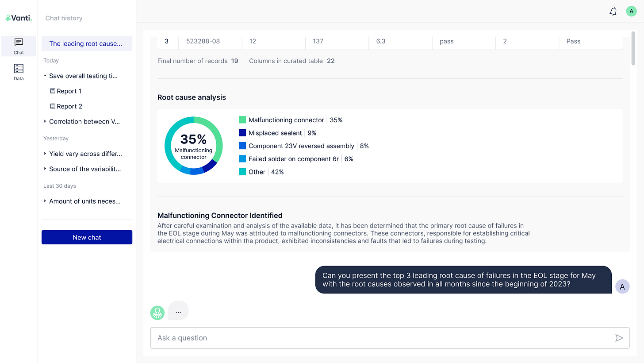Click the Report 1 document icon

[x=53, y=91]
